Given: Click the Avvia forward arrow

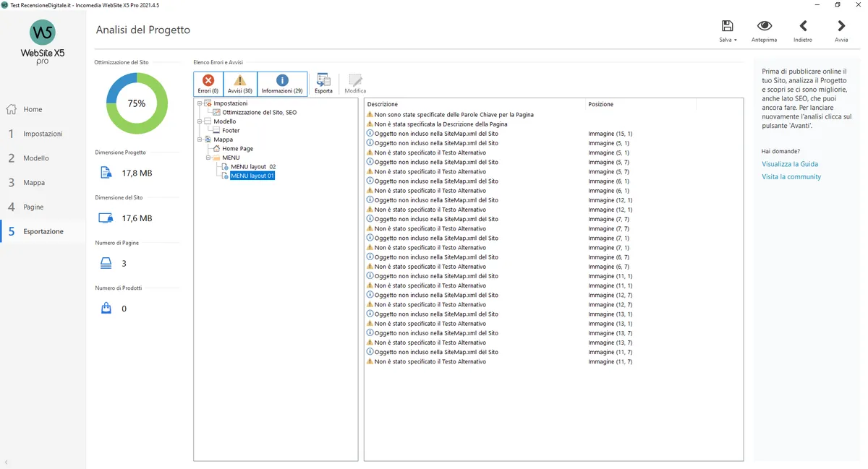Looking at the screenshot, I should point(841,26).
